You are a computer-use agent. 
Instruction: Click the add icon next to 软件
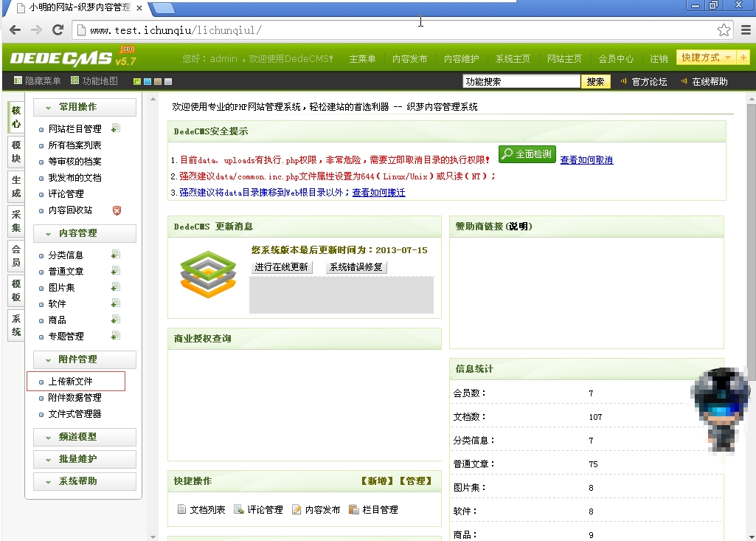pyautogui.click(x=116, y=303)
